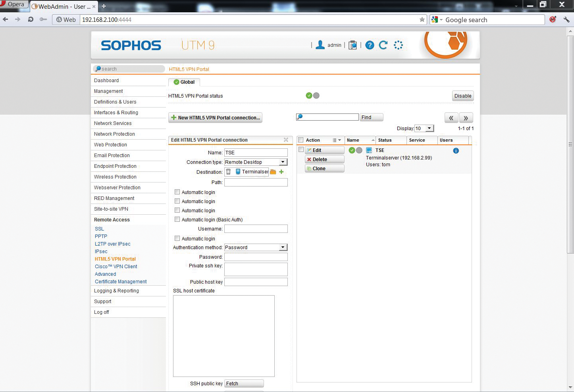Open the Action column options dropdown
The image size is (574, 392).
pos(337,140)
